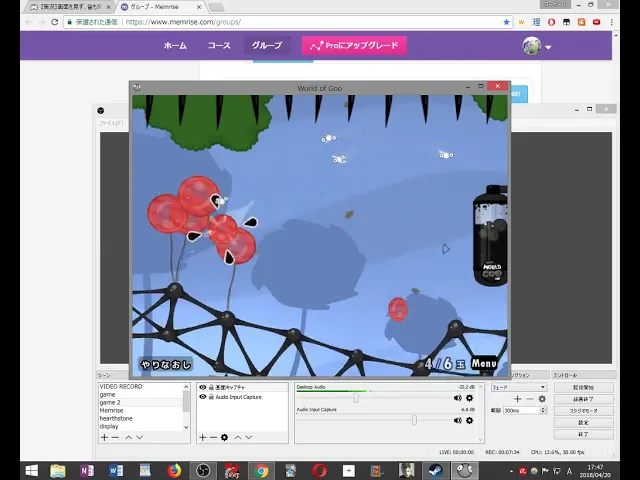This screenshot has width=640, height=480.
Task: Open the Chrome three-dot menu
Action: 611,22
